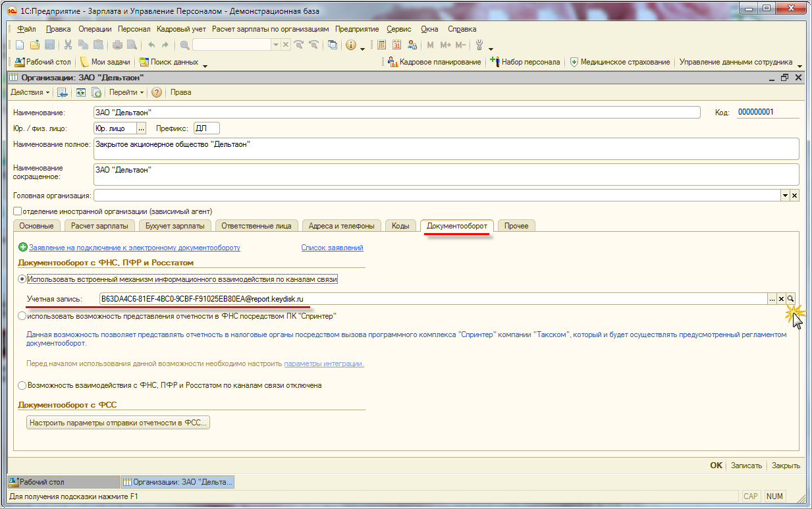Click into the Наименование input field
Viewport: 812px width, 509px height.
[x=396, y=113]
